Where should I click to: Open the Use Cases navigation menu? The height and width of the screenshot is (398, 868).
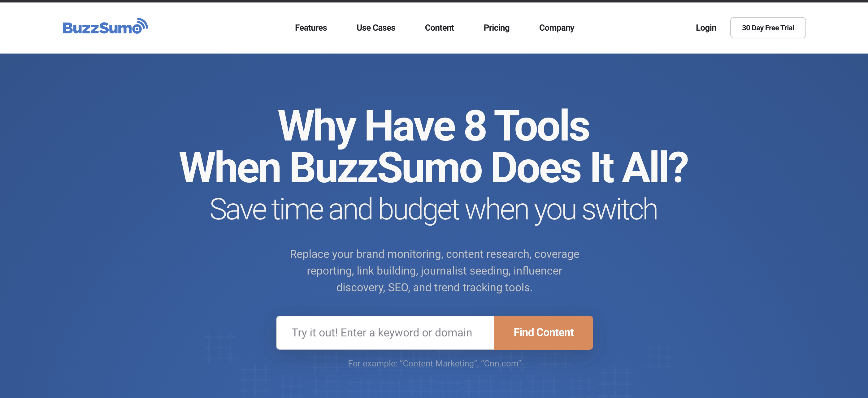tap(376, 28)
